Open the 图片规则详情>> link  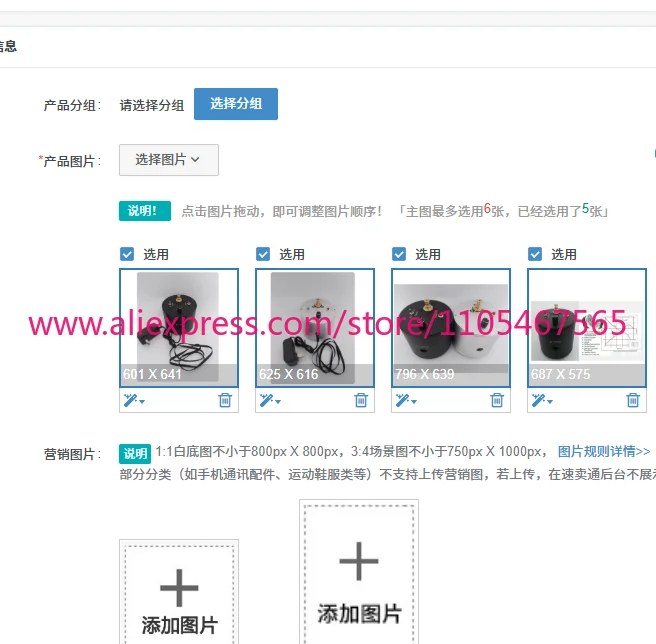604,452
